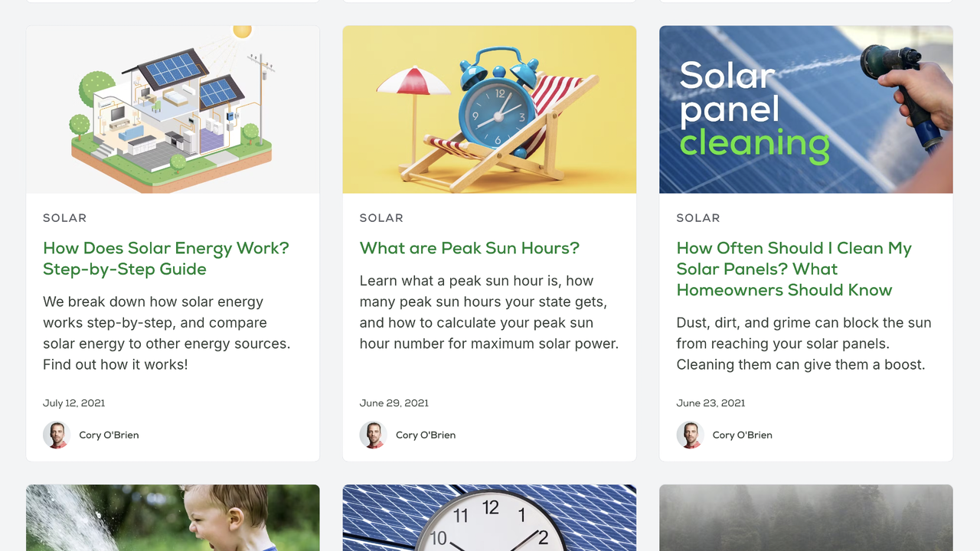The height and width of the screenshot is (551, 980).
Task: Open the wall clock over solar panels thumbnail
Action: (x=489, y=518)
